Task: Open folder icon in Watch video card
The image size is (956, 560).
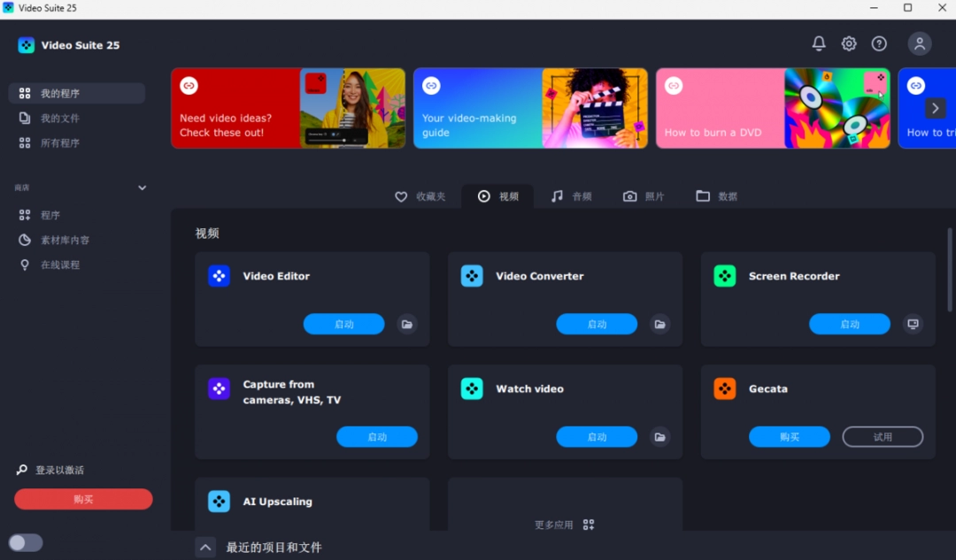Action: 659,437
